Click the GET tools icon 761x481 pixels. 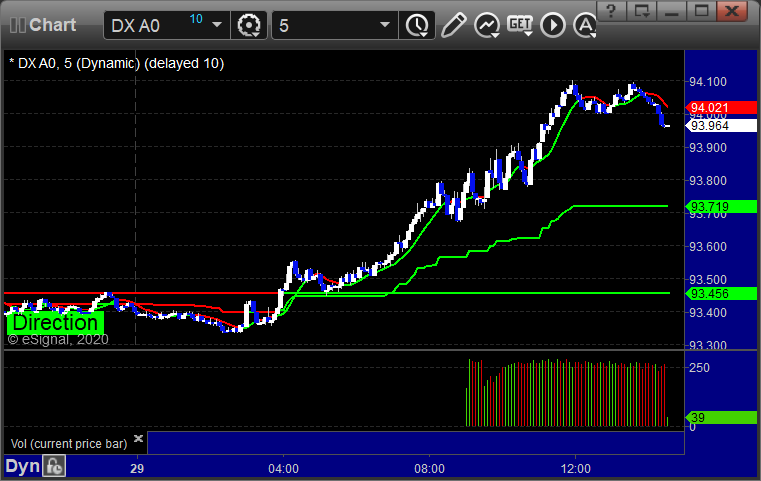520,25
